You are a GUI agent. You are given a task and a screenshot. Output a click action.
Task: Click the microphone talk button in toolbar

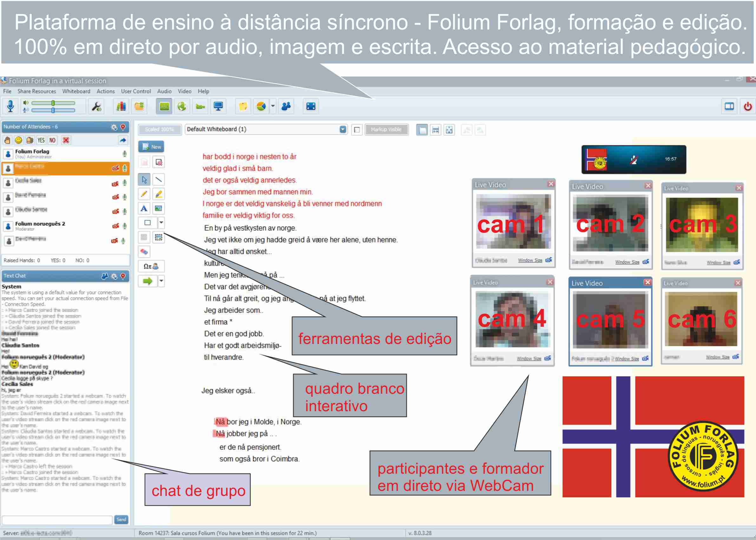point(10,106)
